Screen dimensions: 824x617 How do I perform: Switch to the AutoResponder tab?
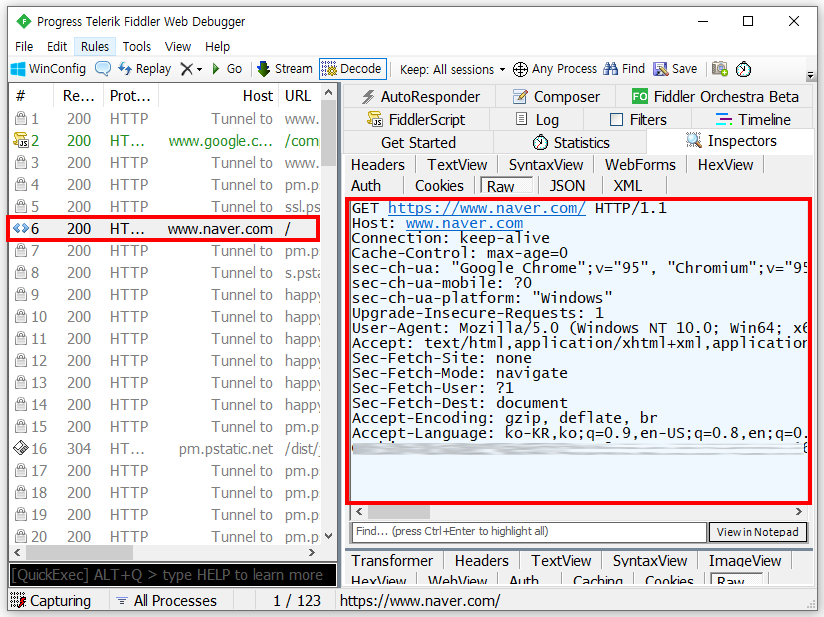420,97
